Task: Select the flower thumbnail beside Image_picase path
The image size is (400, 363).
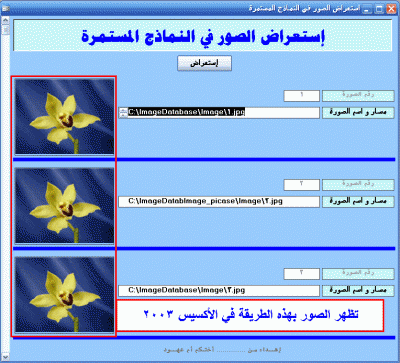Action: coord(64,206)
